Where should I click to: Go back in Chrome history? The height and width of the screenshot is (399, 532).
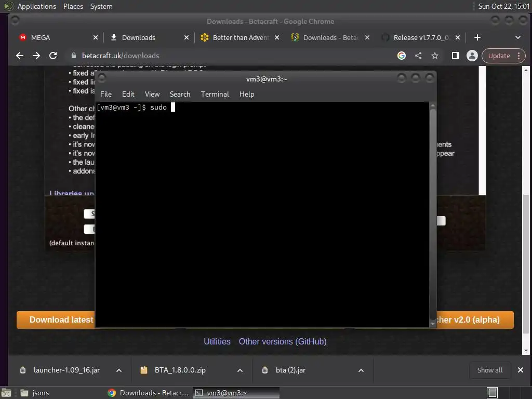click(20, 56)
